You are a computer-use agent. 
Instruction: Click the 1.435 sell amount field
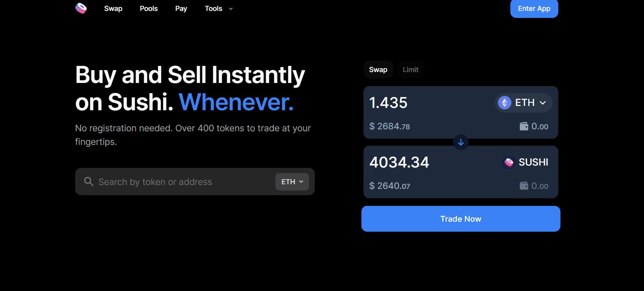tap(421, 103)
